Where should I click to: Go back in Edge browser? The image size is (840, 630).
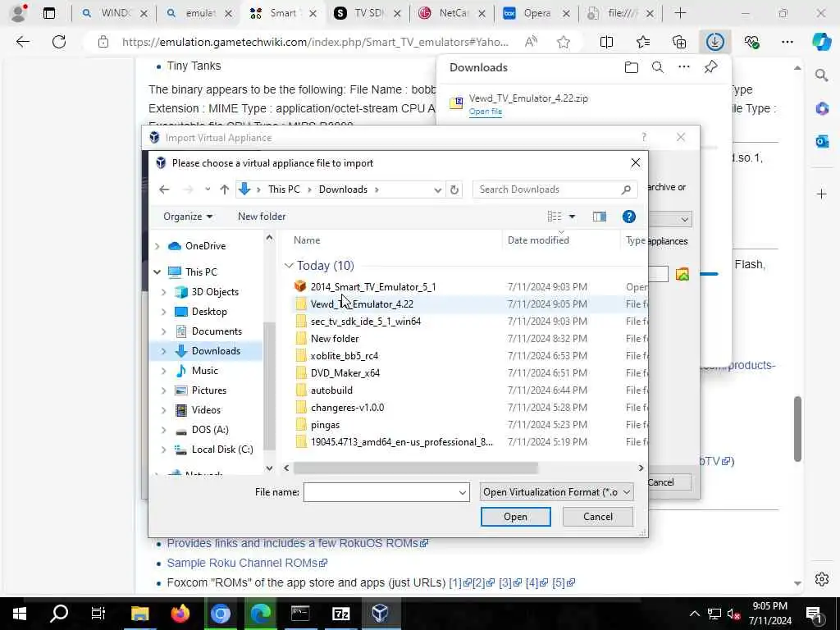tap(22, 42)
